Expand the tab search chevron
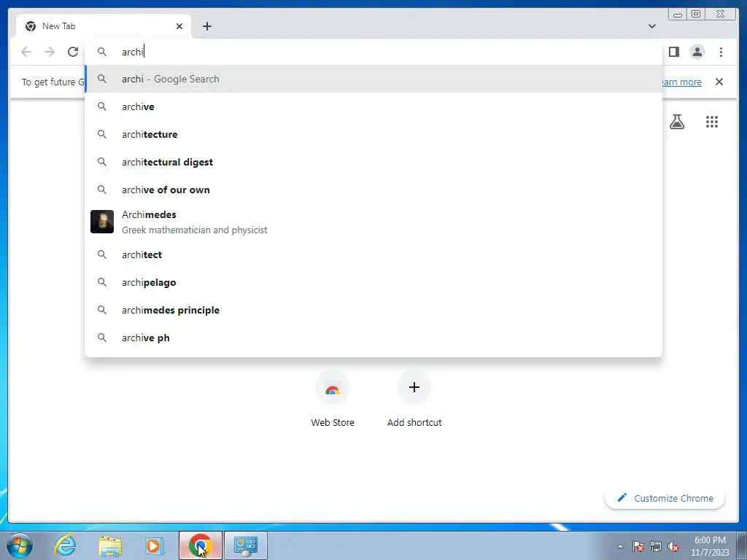This screenshot has height=560, width=747. 652,26
